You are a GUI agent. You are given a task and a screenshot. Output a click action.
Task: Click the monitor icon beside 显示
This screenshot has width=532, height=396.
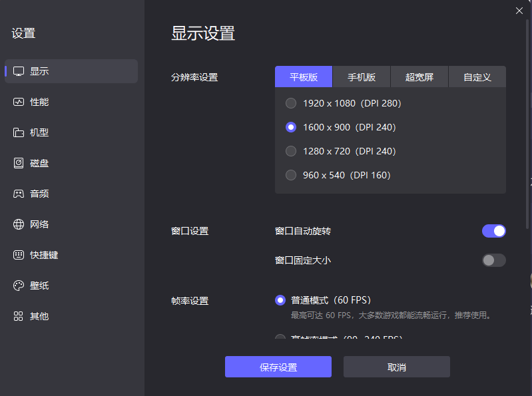tap(19, 71)
